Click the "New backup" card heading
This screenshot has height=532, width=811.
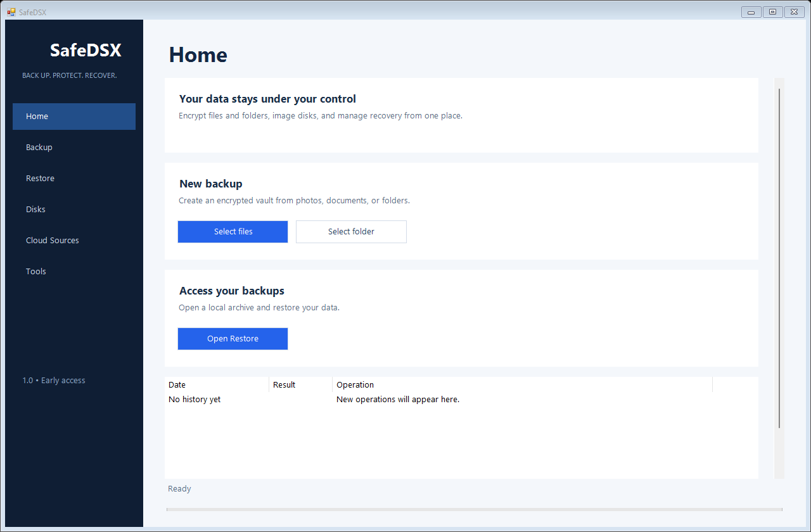click(211, 184)
